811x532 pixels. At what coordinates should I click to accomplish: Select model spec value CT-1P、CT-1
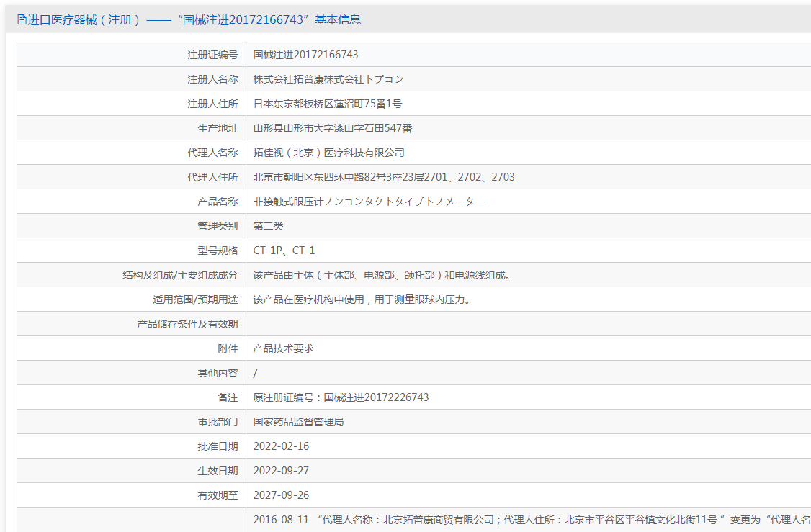click(284, 251)
